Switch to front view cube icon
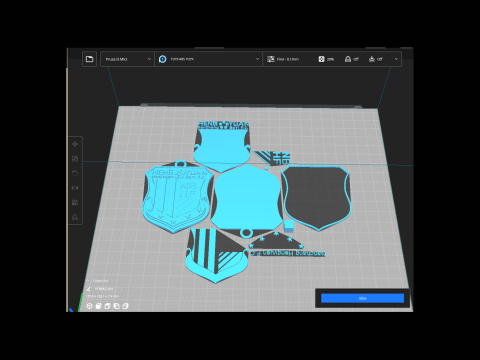480x360 pixels. click(x=98, y=306)
